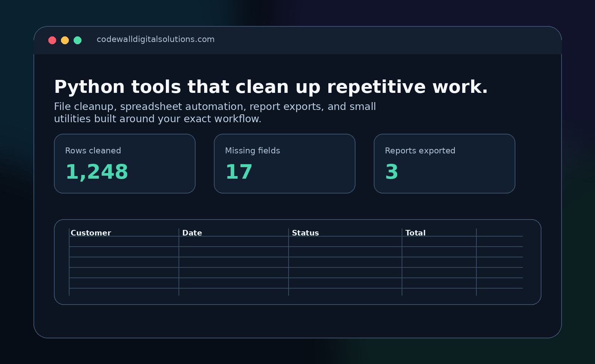595x364 pixels.
Task: Click the red close window dot
Action: 52,40
